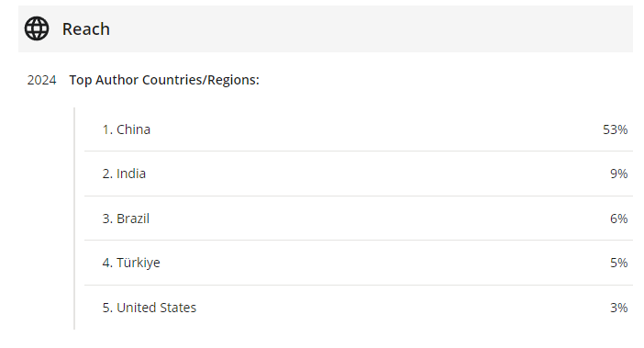
Task: Select the Reach section heading
Action: click(86, 29)
